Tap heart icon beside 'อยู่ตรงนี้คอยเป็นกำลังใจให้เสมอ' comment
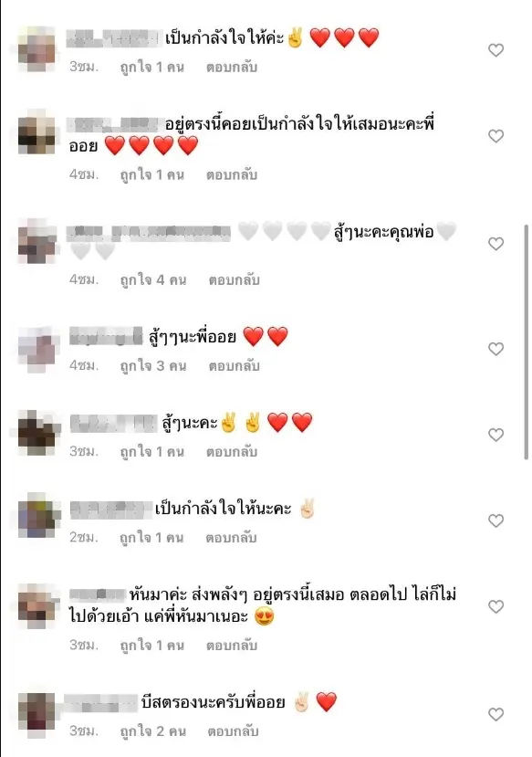Viewport: 532px width, 757px height. [x=495, y=136]
